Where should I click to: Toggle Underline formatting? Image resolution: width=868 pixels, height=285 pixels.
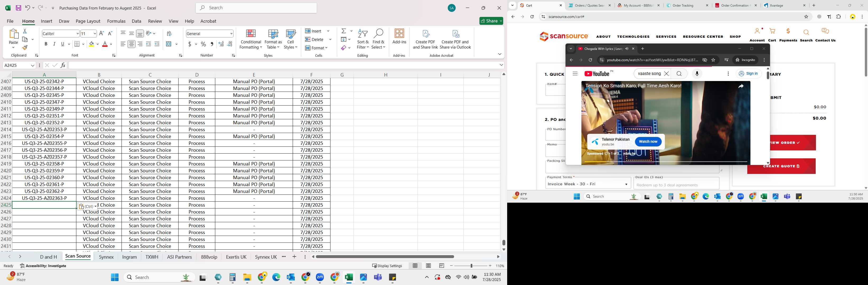63,44
